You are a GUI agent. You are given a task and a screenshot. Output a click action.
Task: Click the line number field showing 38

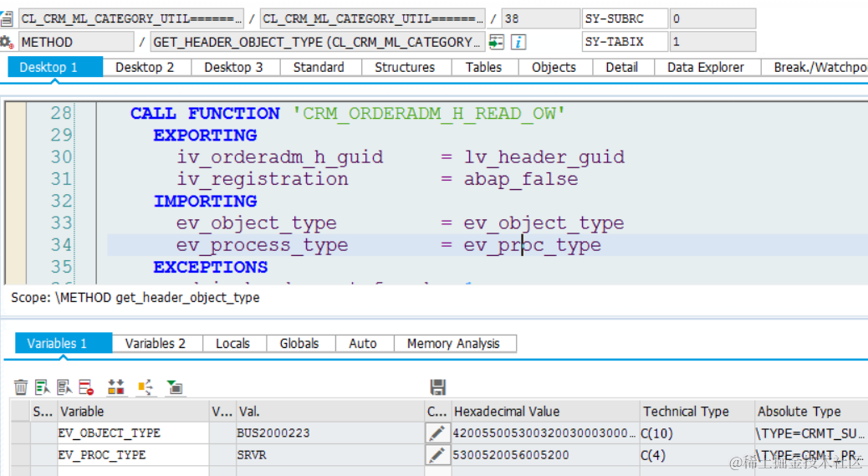[541, 18]
